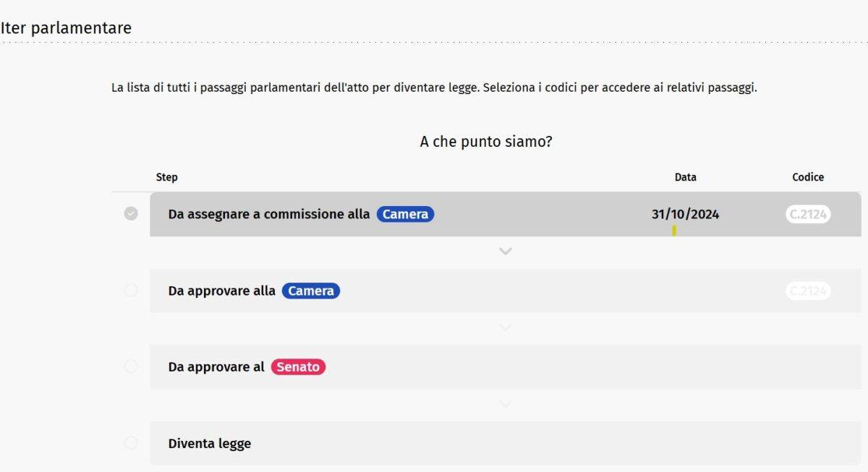Click the "Data" column header
868x472 pixels.
coord(685,177)
